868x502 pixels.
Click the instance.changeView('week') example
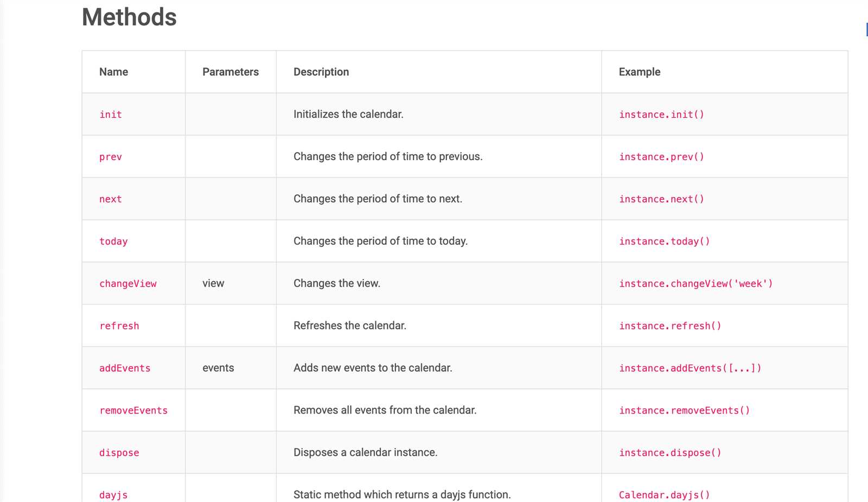(696, 284)
